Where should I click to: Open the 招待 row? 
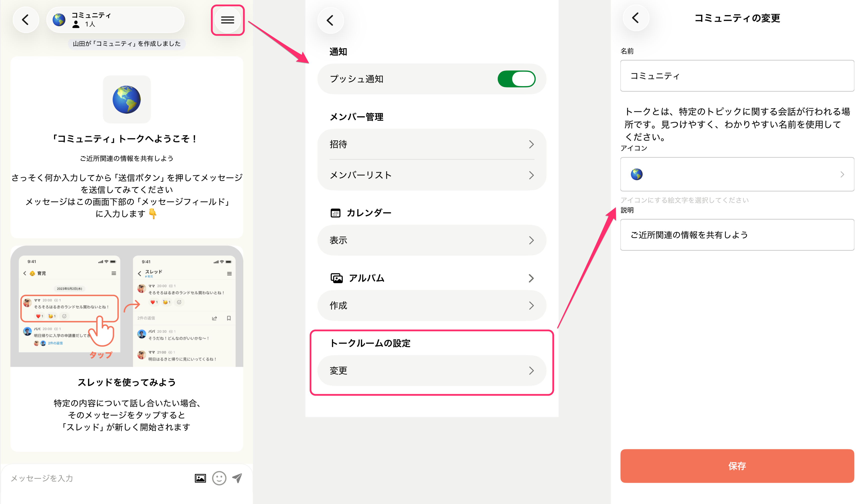click(432, 144)
